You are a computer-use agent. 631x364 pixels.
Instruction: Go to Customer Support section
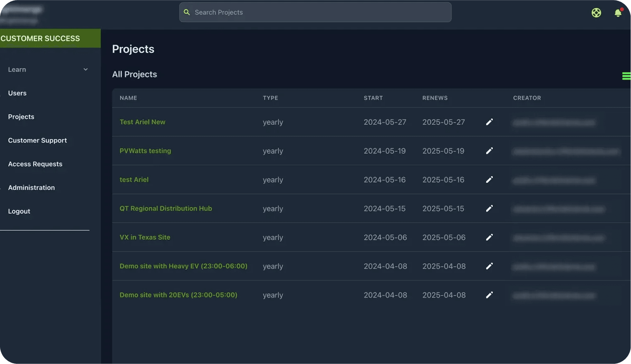pyautogui.click(x=37, y=140)
